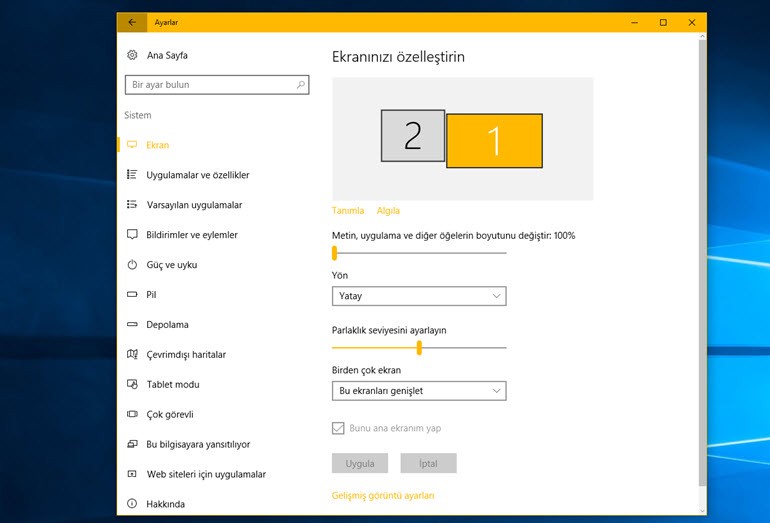Open the Yön orientation dropdown

pyautogui.click(x=419, y=296)
